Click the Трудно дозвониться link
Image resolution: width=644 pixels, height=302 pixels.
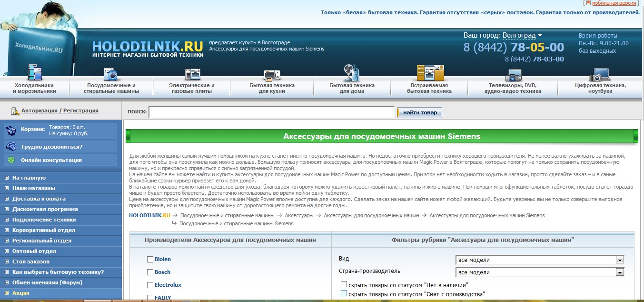pyautogui.click(x=51, y=147)
